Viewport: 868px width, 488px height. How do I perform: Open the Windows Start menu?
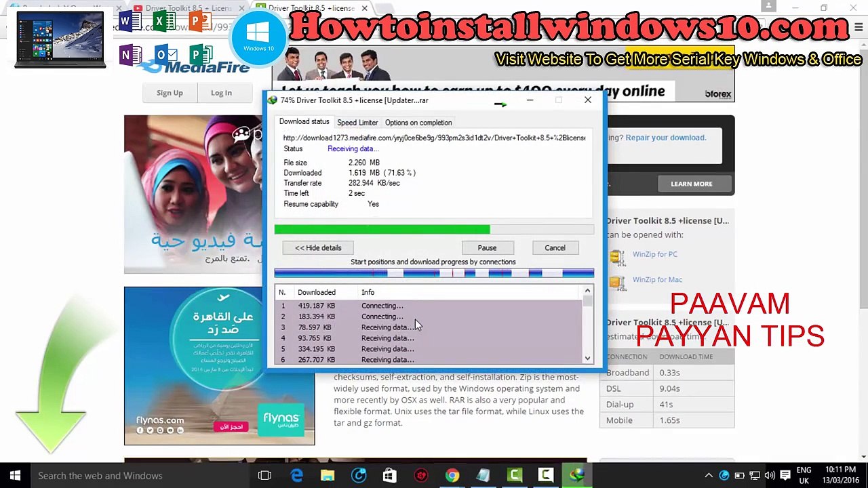[x=15, y=476]
